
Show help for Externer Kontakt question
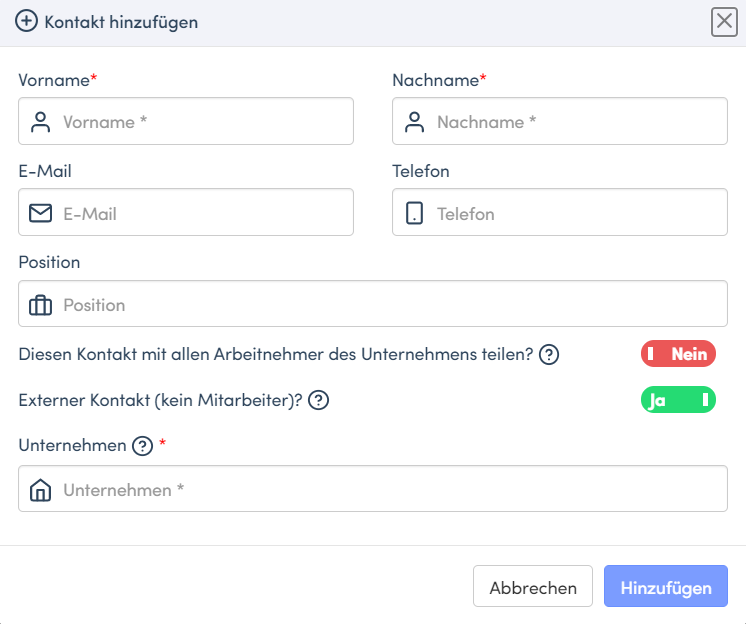(318, 400)
